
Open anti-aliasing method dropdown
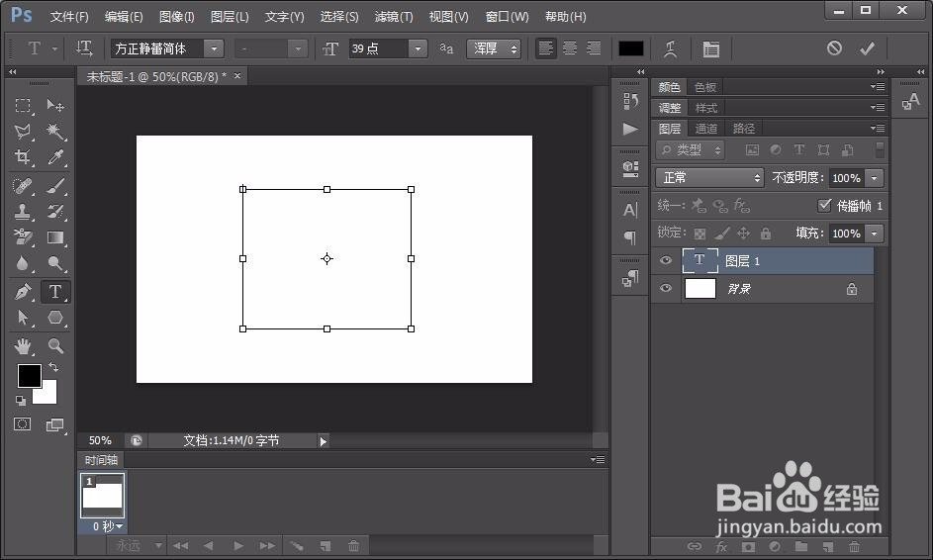[x=494, y=48]
